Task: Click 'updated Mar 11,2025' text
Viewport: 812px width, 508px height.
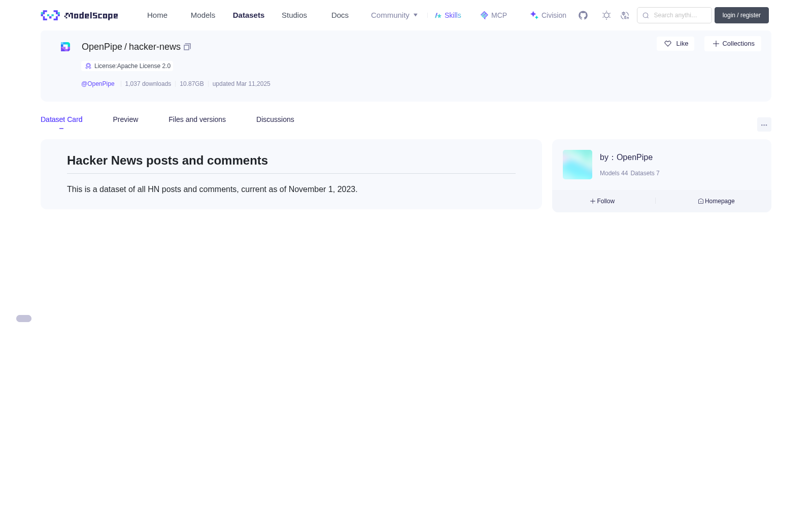Action: pyautogui.click(x=242, y=84)
